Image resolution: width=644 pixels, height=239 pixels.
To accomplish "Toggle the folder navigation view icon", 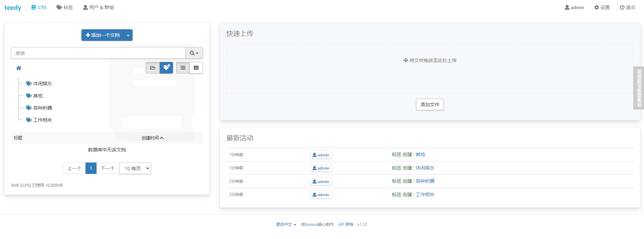I will (x=153, y=68).
